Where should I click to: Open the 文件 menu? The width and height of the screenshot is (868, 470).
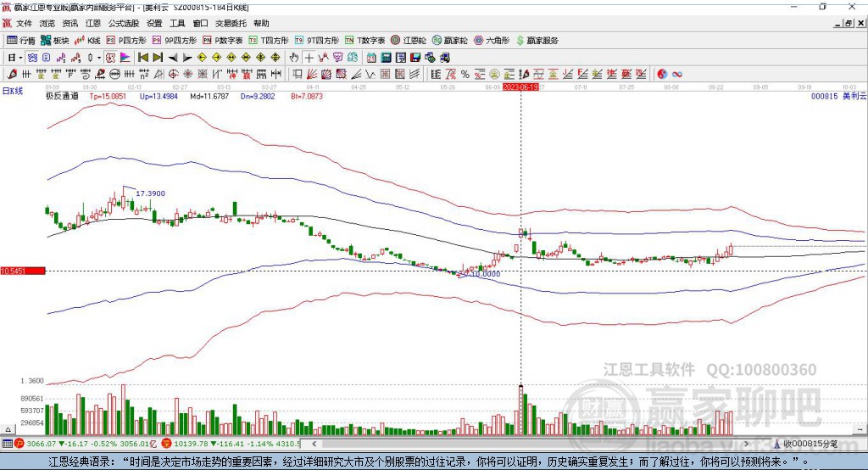pos(25,23)
